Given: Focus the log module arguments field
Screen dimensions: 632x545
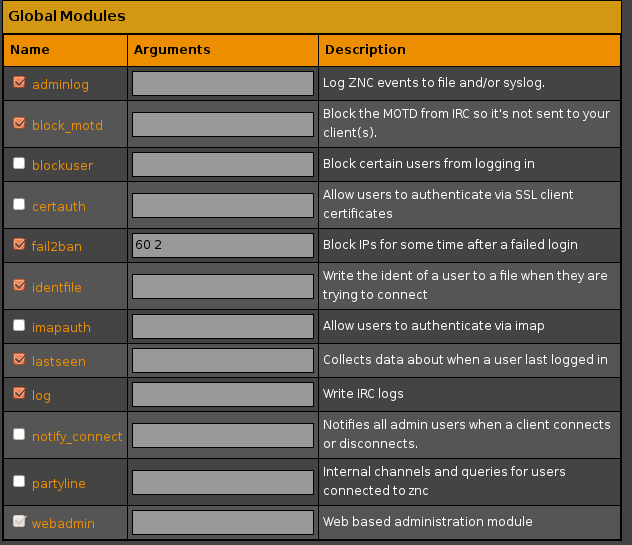Looking at the screenshot, I should pyautogui.click(x=223, y=394).
